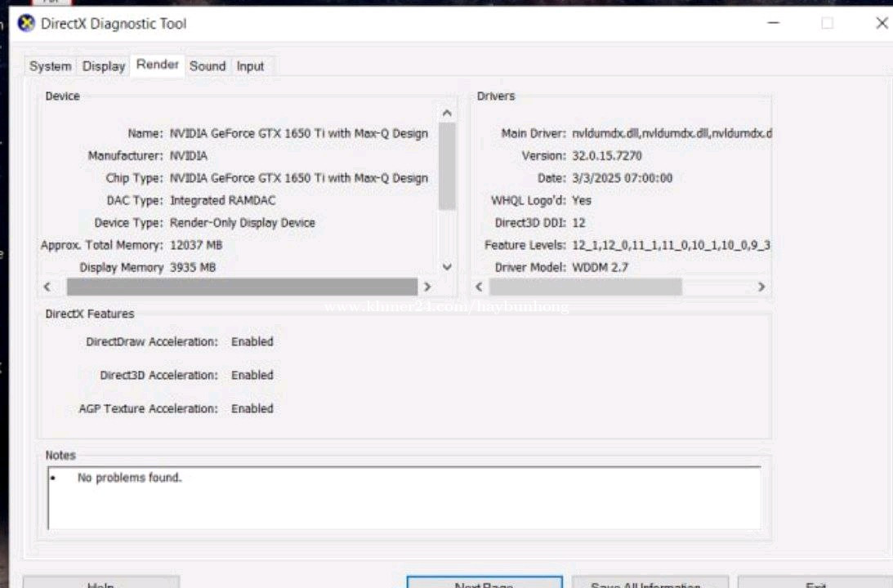Screen dimensions: 893x588
Task: Select the Render tab
Action: [157, 65]
